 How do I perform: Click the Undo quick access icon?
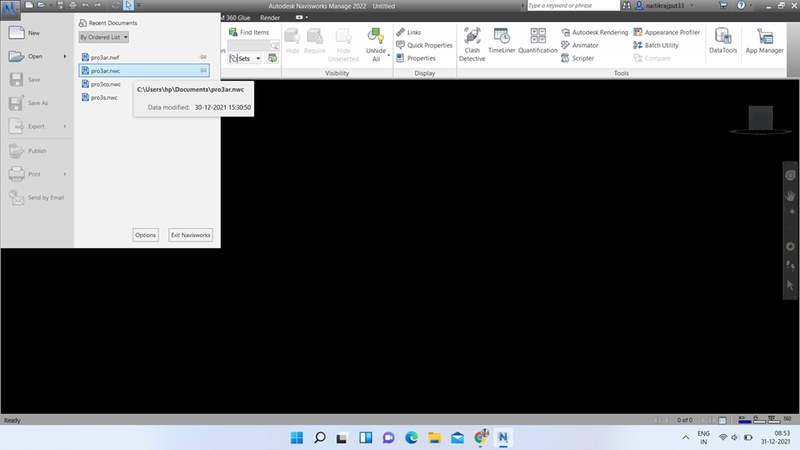coord(85,5)
